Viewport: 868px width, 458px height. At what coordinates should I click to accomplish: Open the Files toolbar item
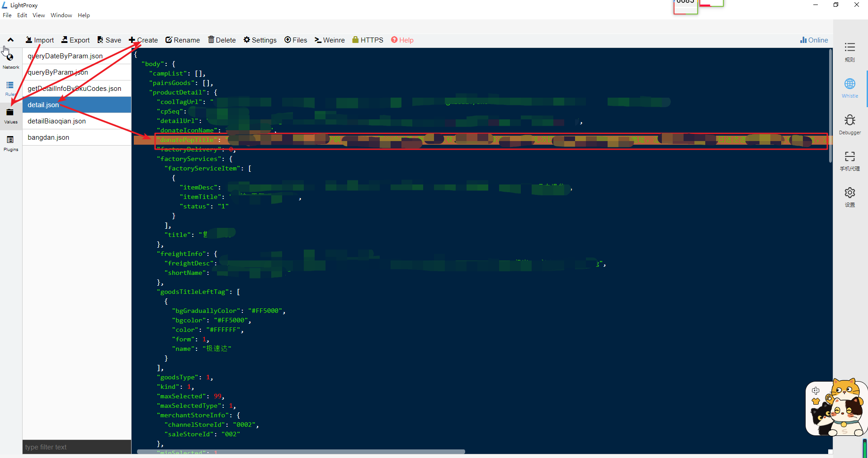[296, 40]
